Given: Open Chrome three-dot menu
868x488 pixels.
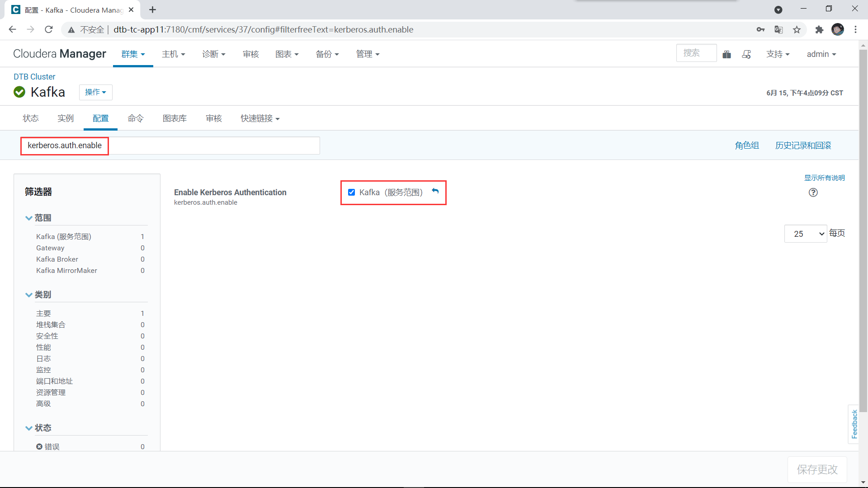Looking at the screenshot, I should pos(855,29).
